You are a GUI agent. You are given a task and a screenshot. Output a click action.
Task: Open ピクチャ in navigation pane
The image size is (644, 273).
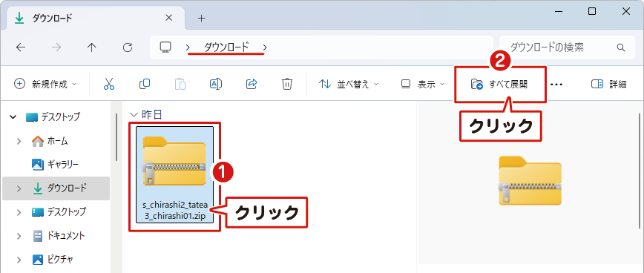tap(53, 260)
